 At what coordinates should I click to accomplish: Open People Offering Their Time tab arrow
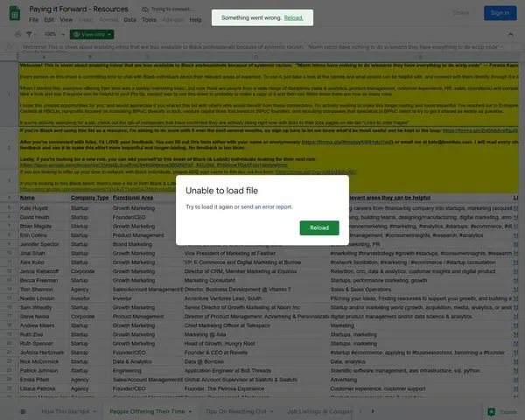pyautogui.click(x=190, y=411)
